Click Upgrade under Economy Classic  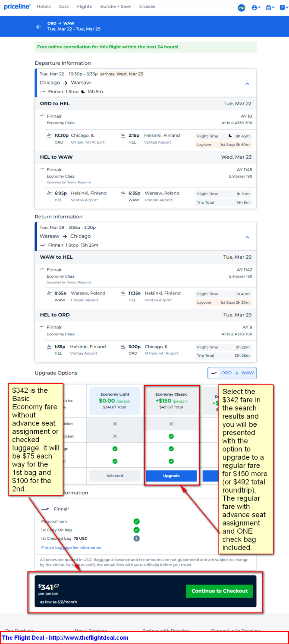pyautogui.click(x=171, y=476)
